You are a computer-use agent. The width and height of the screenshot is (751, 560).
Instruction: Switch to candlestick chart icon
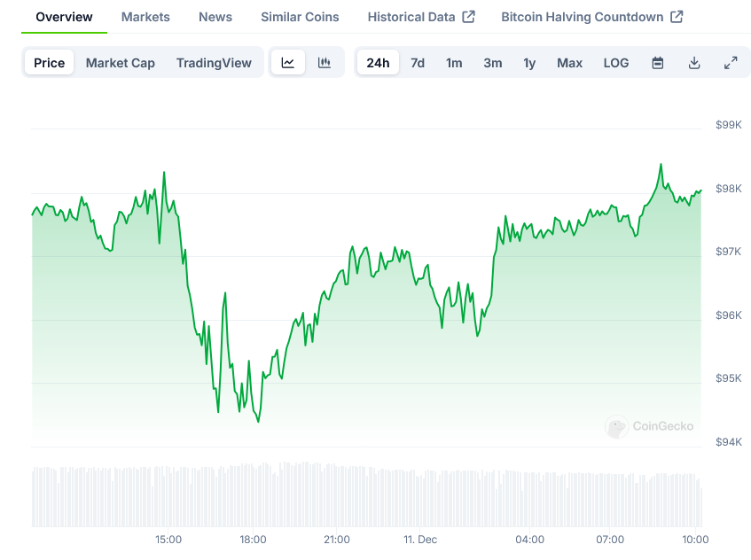click(x=325, y=63)
